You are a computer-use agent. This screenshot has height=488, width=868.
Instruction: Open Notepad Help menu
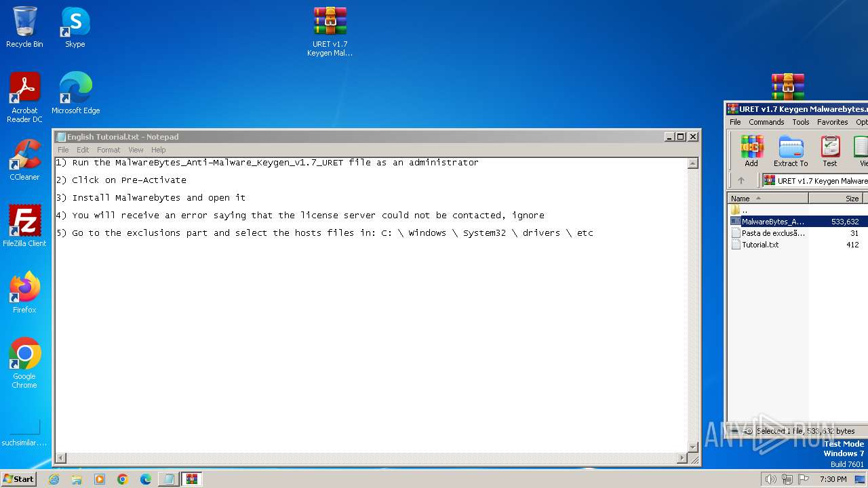click(x=158, y=150)
